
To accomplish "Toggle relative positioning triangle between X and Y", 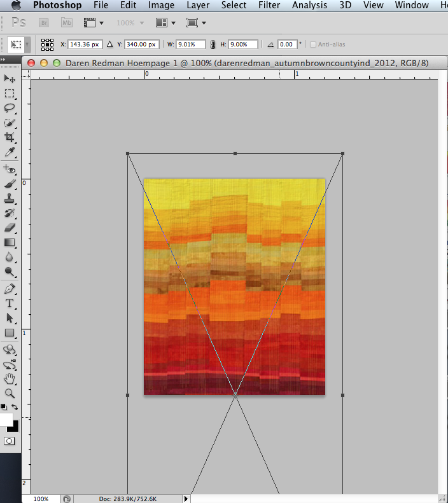I will 109,45.
